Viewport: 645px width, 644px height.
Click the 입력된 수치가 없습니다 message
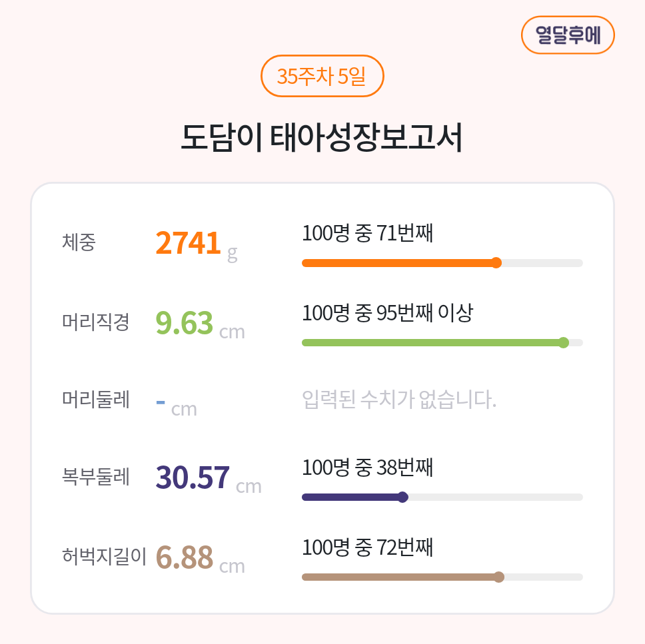tap(399, 400)
